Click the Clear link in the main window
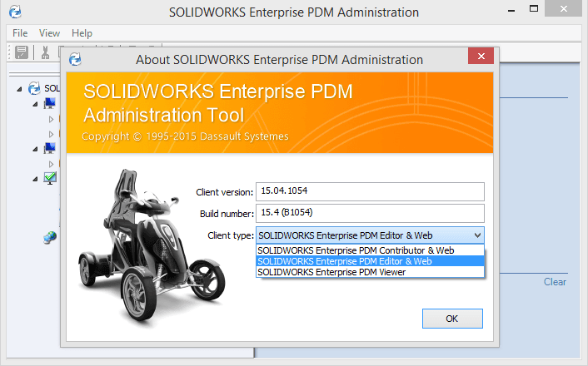 [x=555, y=282]
